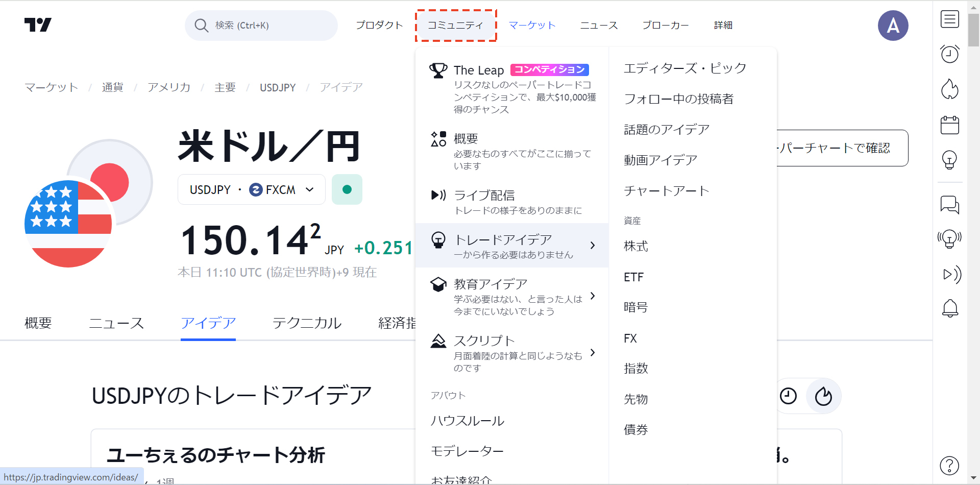Open エディターズ・ピック in the menu
Screen dimensions: 980x485
click(x=685, y=68)
